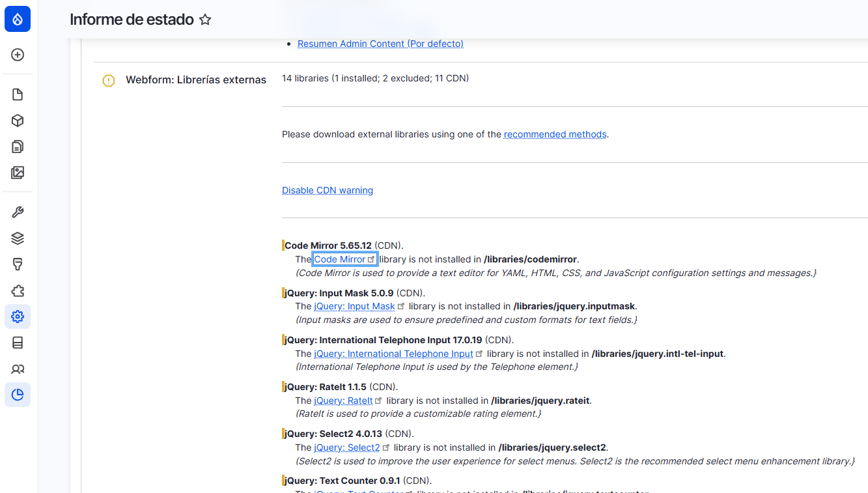Click the cube icon in sidebar
Screen dimensions: 868x493
(18, 120)
